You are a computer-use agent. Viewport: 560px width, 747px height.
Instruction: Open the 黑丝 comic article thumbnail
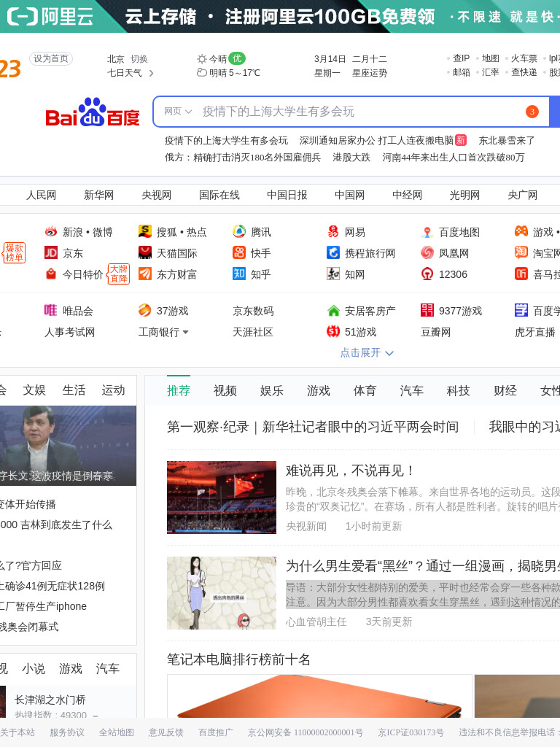click(222, 593)
